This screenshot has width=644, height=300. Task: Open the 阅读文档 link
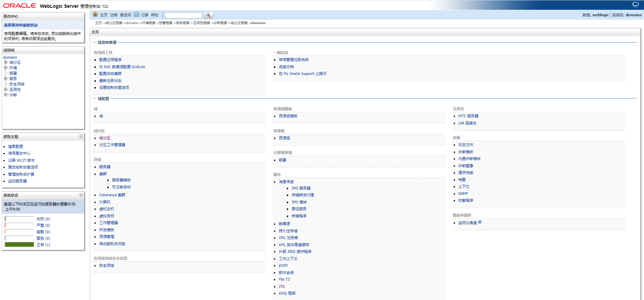pos(286,67)
